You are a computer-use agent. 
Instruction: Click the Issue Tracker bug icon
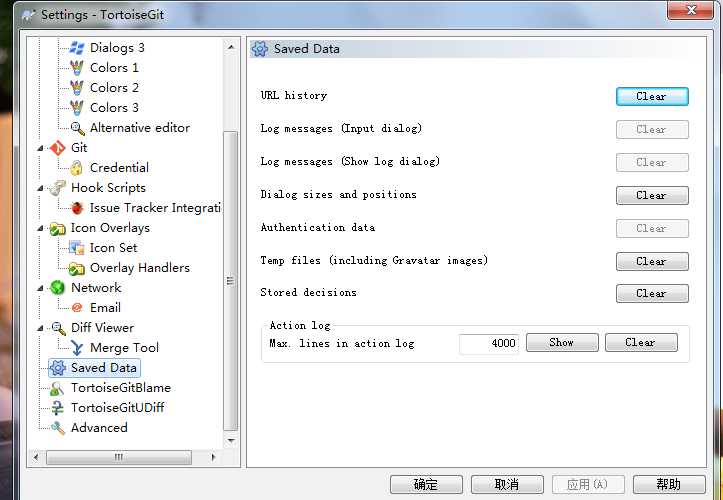(77, 208)
